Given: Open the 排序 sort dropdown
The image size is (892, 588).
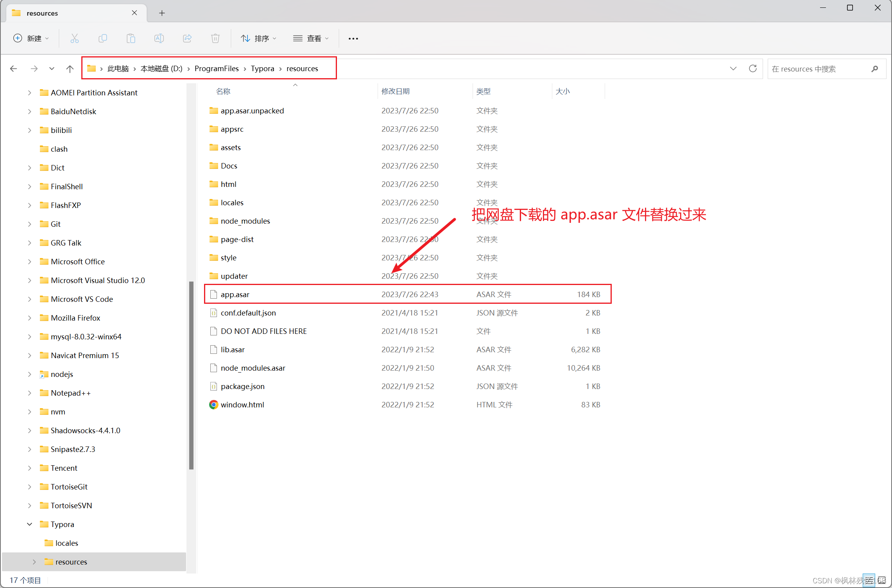Looking at the screenshot, I should pyautogui.click(x=259, y=38).
